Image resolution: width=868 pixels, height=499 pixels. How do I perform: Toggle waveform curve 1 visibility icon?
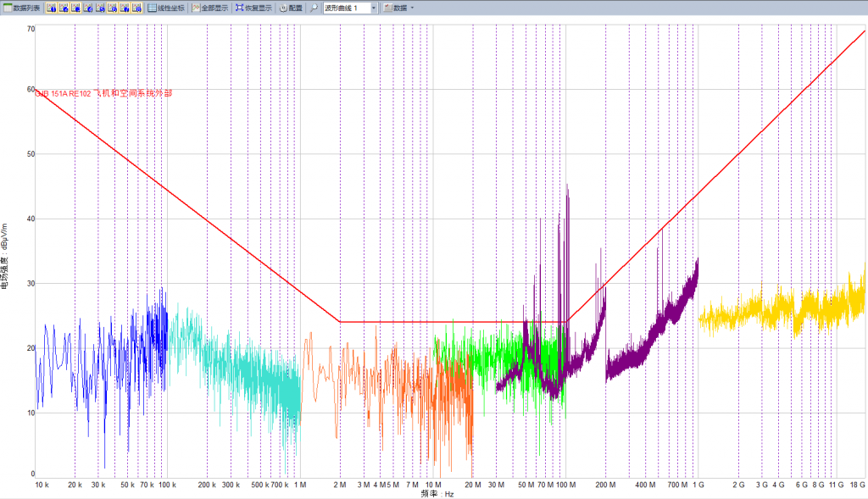51,8
